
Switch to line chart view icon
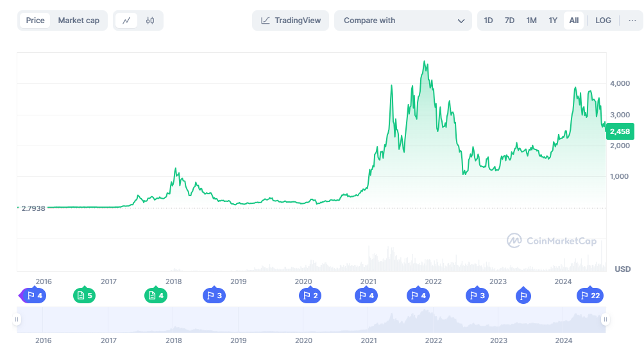tap(126, 21)
